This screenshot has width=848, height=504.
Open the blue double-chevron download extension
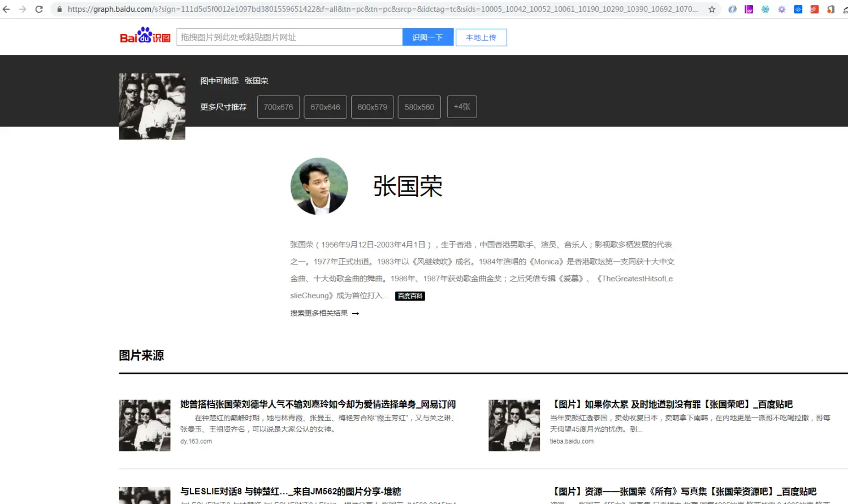coord(798,9)
